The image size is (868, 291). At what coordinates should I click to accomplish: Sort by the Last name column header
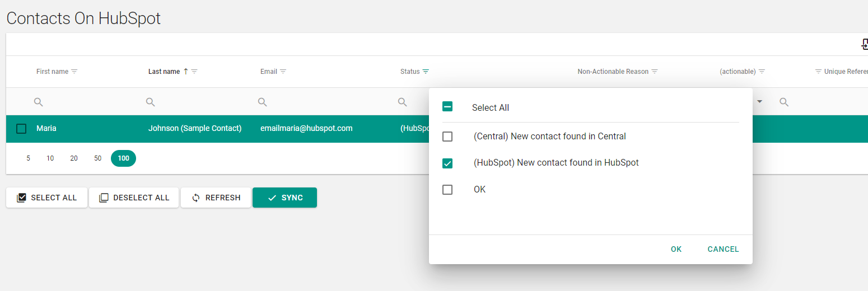(x=164, y=72)
